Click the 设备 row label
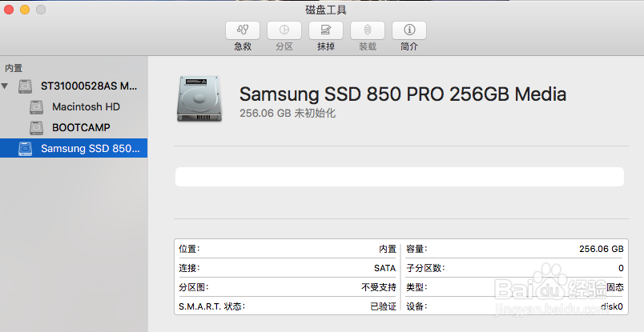 (x=417, y=306)
